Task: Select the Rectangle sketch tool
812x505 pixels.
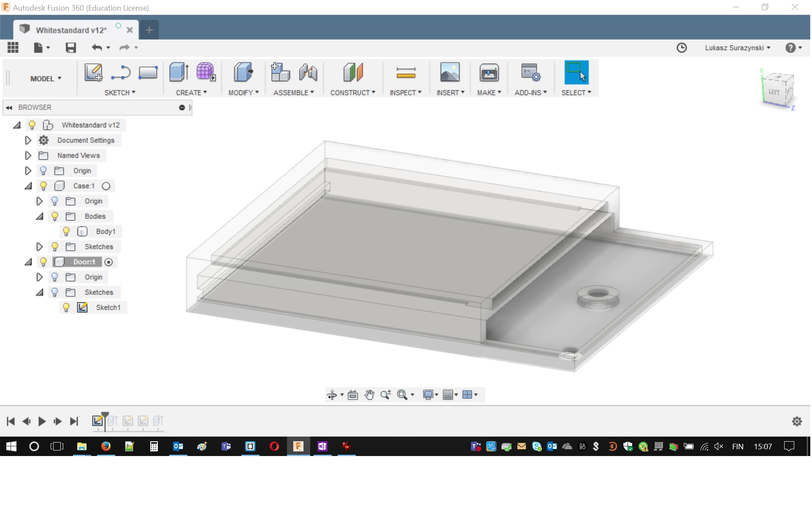Action: click(x=148, y=73)
